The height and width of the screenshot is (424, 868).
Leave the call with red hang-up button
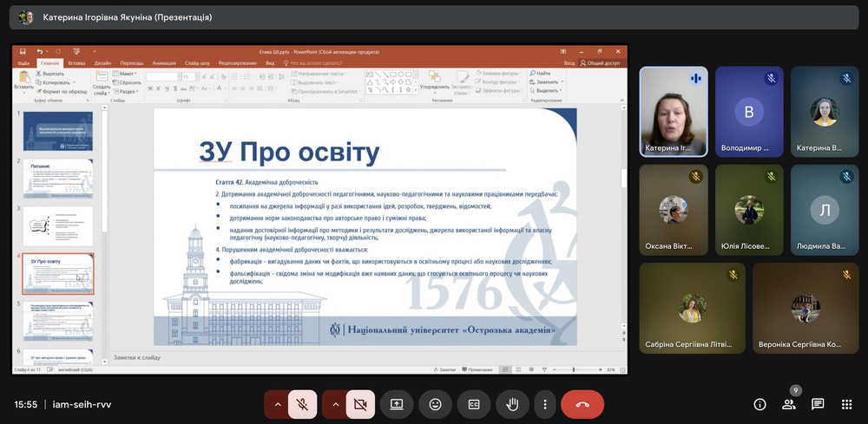coord(582,404)
